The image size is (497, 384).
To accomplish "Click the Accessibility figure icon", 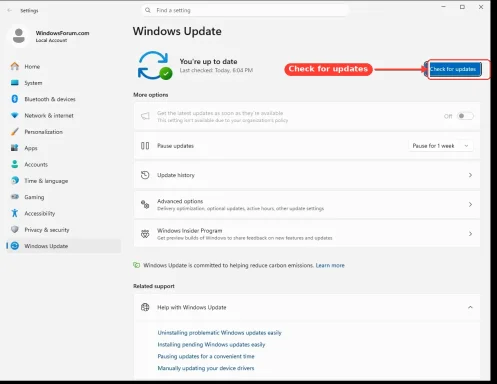I will point(15,213).
